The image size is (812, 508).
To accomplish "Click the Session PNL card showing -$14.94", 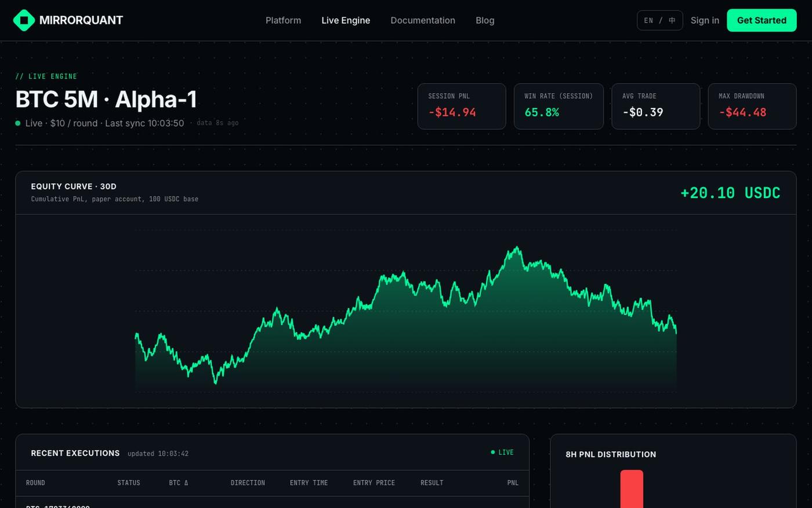I will pos(462,106).
